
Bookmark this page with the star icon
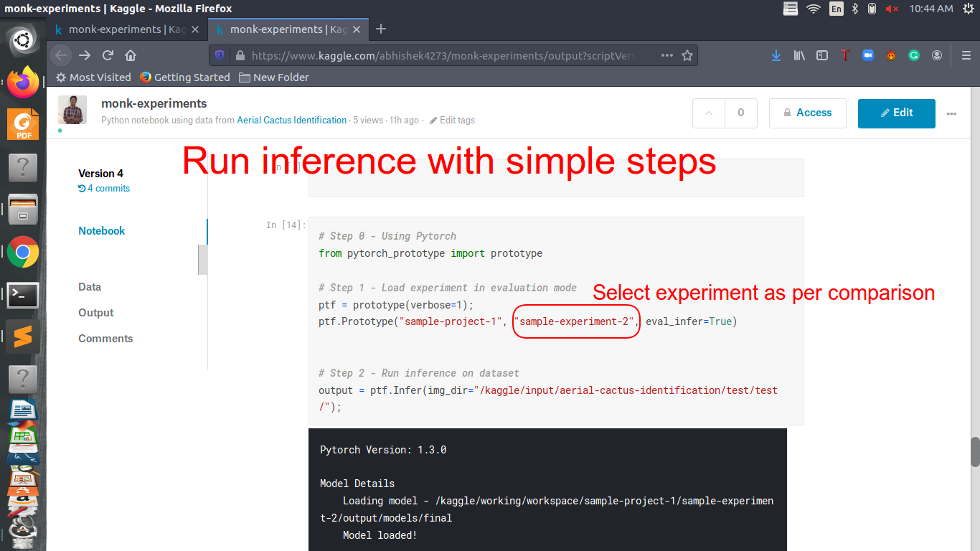pyautogui.click(x=687, y=55)
